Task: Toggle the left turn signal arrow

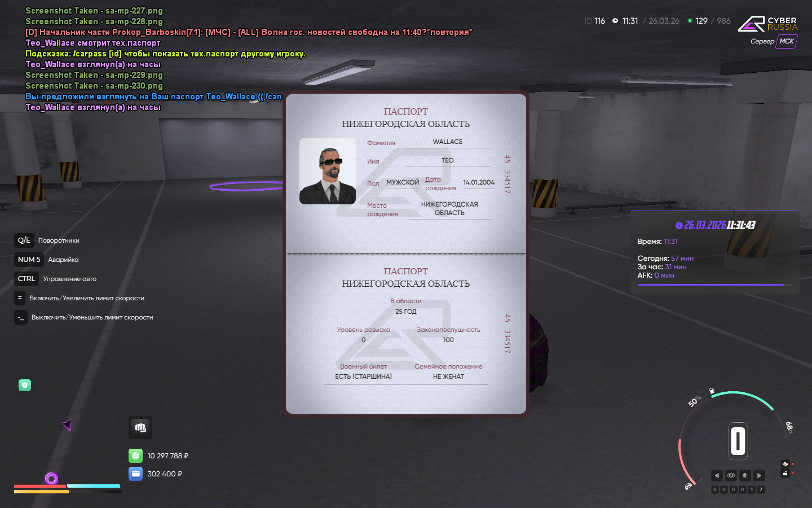Action: (717, 475)
